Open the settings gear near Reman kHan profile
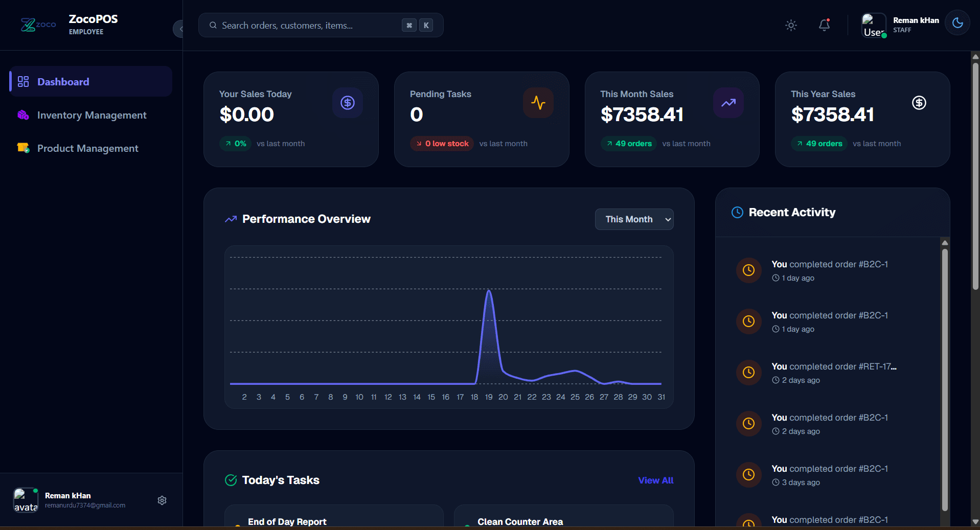This screenshot has width=980, height=530. coord(162,500)
